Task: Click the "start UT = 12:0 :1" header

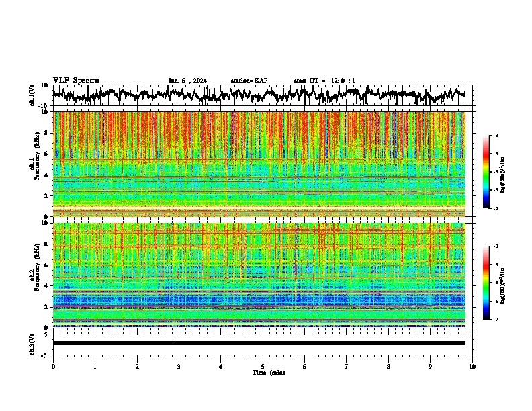Action: point(324,81)
